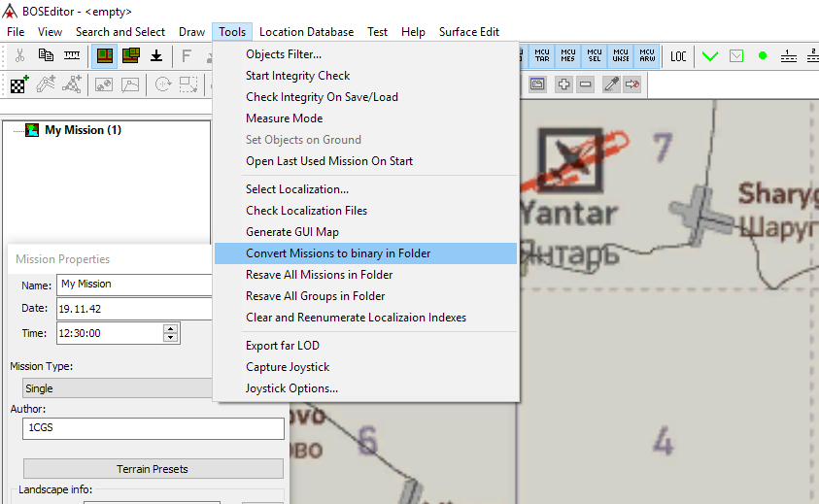The image size is (819, 504).
Task: Select Generate GUI Map
Action: [365, 232]
